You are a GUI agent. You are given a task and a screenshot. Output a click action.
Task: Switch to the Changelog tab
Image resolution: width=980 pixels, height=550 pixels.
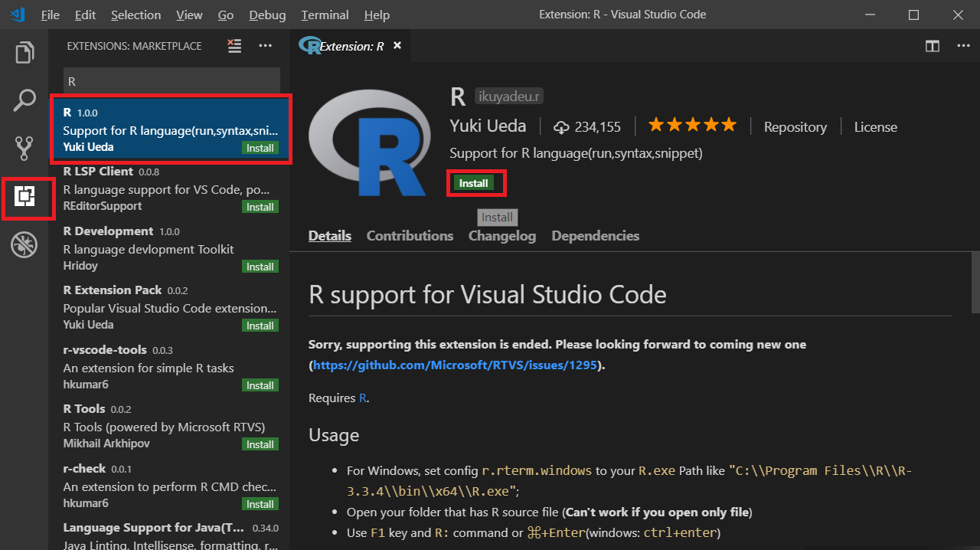(502, 236)
